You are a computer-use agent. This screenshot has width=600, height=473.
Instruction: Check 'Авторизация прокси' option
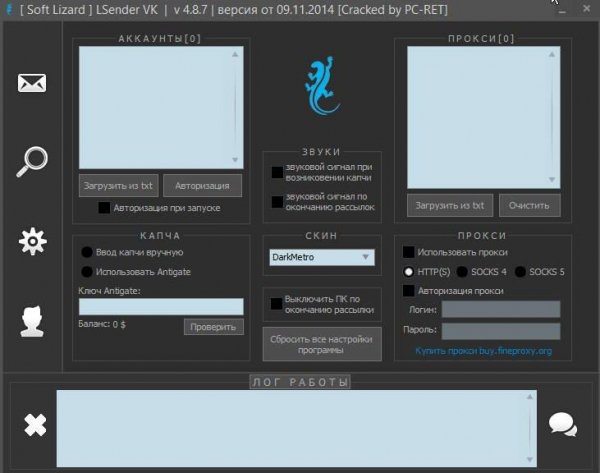tap(409, 290)
